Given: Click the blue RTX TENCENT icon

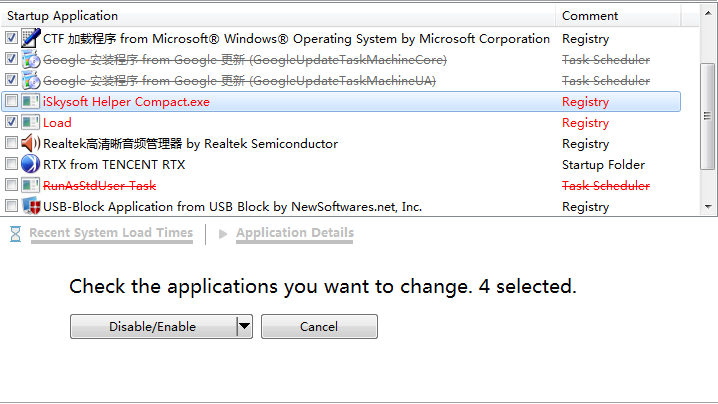Looking at the screenshot, I should pyautogui.click(x=31, y=164).
